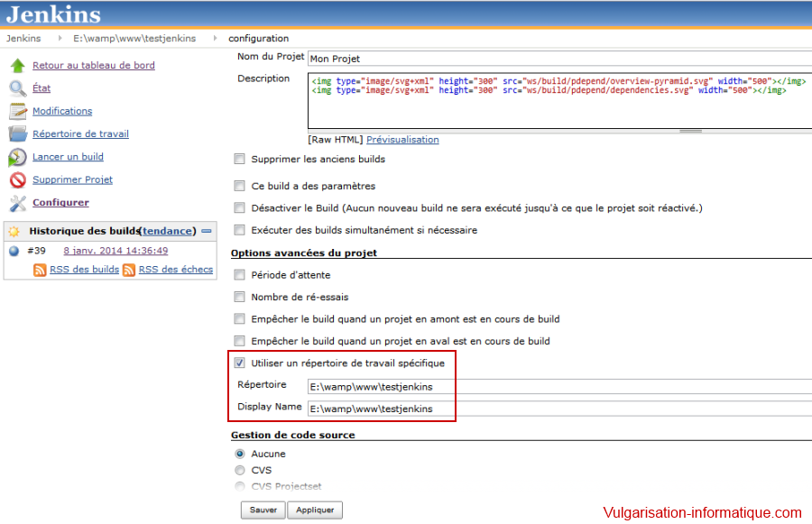Viewport: 812px width, 524px height.
Task: Toggle Désactiver le Build checkbox
Action: [x=239, y=207]
